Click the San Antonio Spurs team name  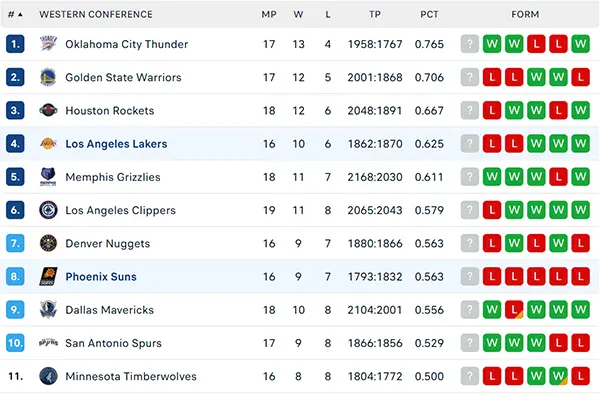point(114,343)
